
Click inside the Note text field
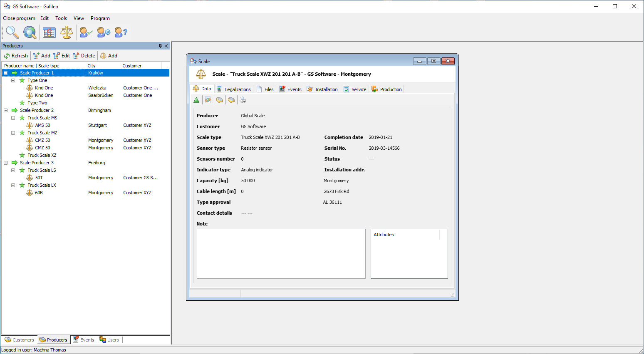[281, 253]
